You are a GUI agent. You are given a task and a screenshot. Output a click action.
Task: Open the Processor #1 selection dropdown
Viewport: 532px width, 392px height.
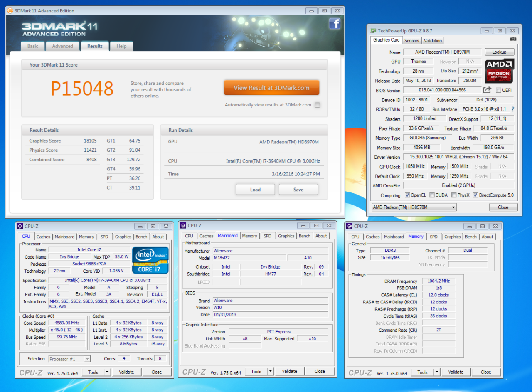[69, 359]
